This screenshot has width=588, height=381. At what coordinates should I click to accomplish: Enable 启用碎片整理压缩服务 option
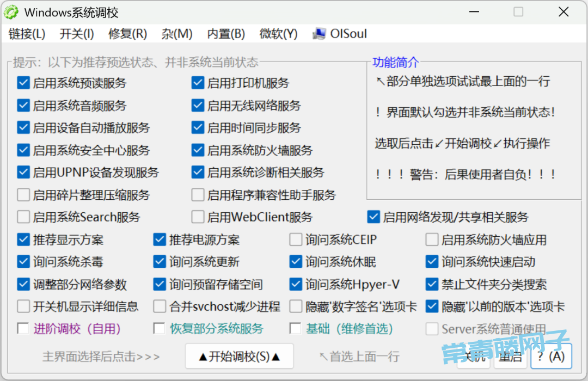(23, 195)
